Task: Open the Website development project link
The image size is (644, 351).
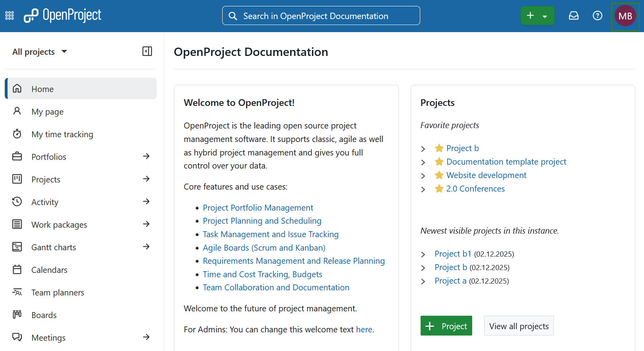Action: tap(486, 175)
